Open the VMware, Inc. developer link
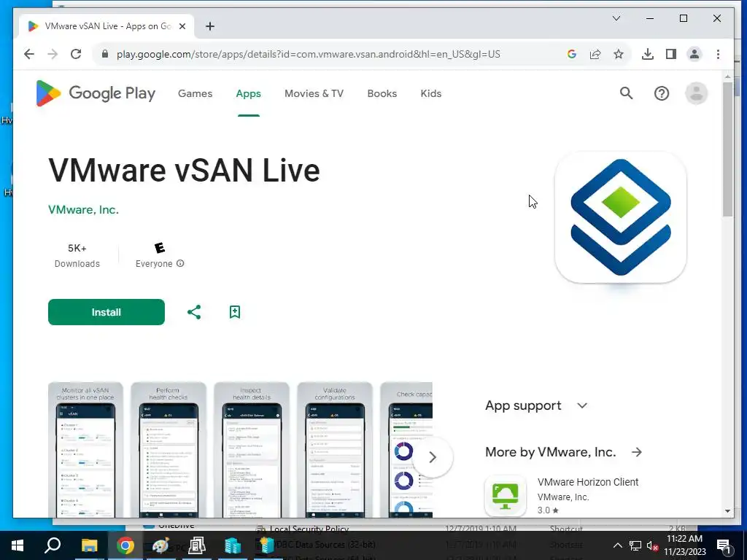The width and height of the screenshot is (747, 560). (x=83, y=209)
